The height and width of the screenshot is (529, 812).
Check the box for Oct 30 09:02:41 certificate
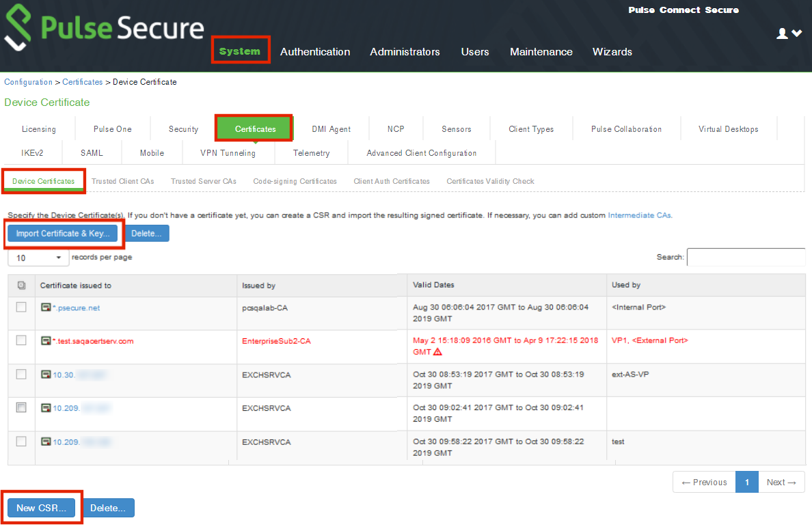click(x=21, y=407)
